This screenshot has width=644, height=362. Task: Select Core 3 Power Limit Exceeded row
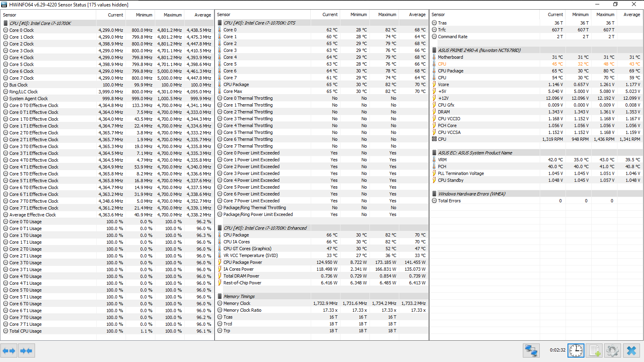pyautogui.click(x=322, y=173)
